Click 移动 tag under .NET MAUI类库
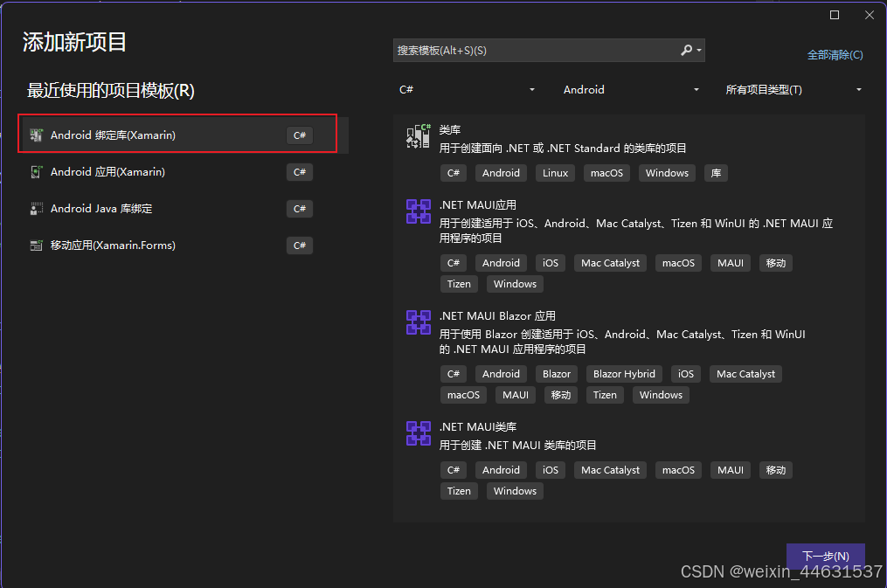 (775, 470)
